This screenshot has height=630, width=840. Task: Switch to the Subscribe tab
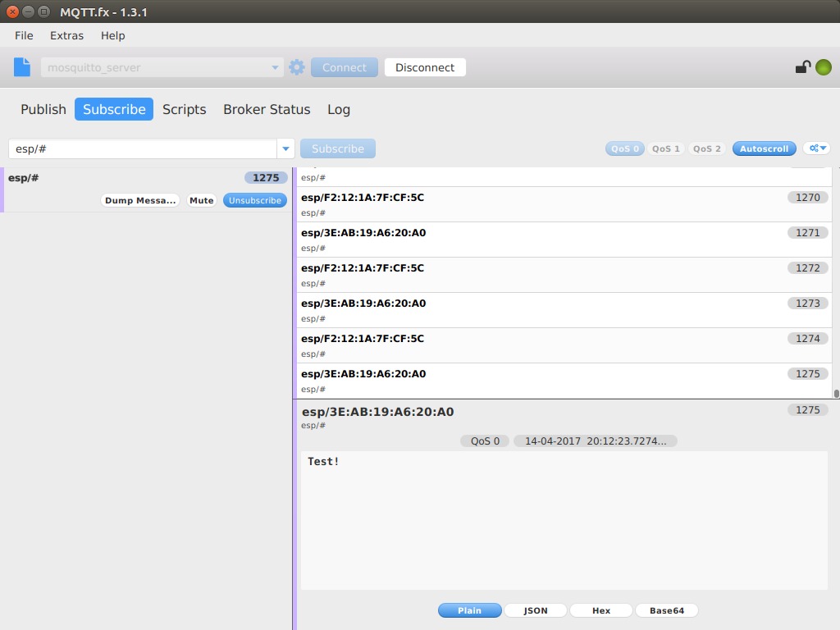click(x=114, y=109)
